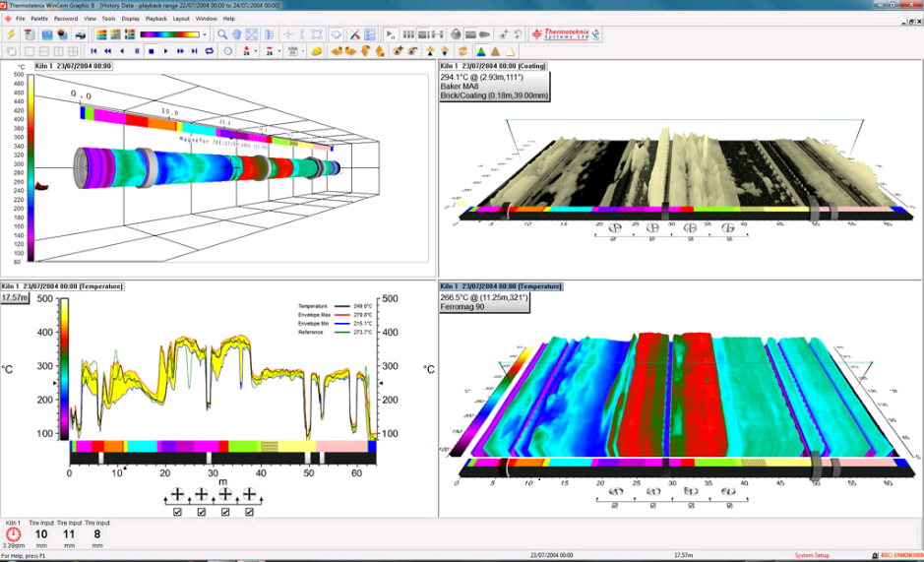Click the clock time icon in toolbar
This screenshot has height=562, width=924.
click(x=228, y=51)
